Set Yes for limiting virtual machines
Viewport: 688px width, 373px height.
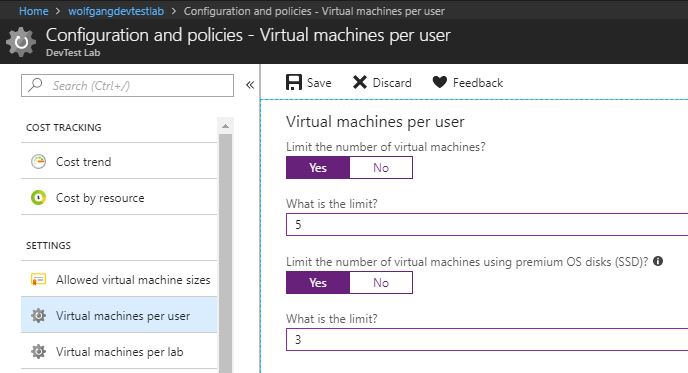[x=318, y=168]
